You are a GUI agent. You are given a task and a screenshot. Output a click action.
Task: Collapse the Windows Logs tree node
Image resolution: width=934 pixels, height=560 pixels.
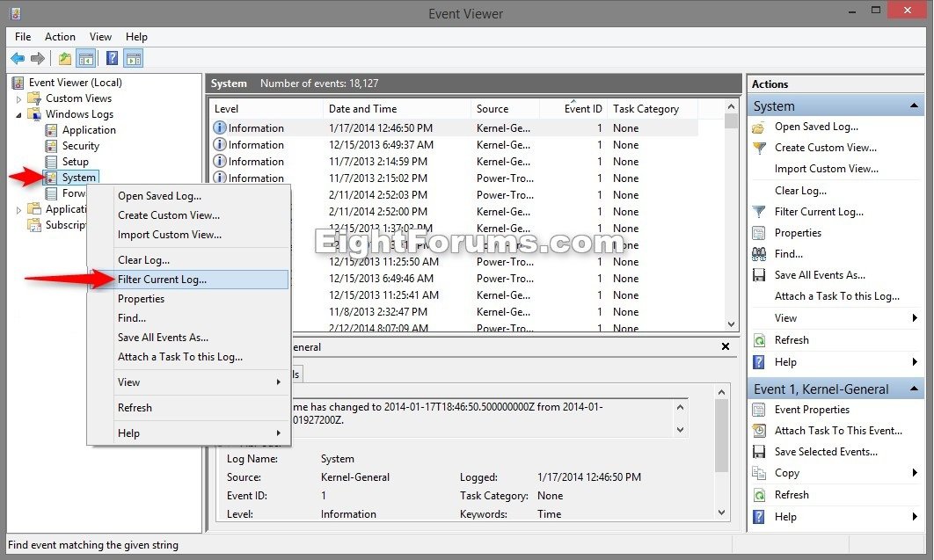[18, 113]
